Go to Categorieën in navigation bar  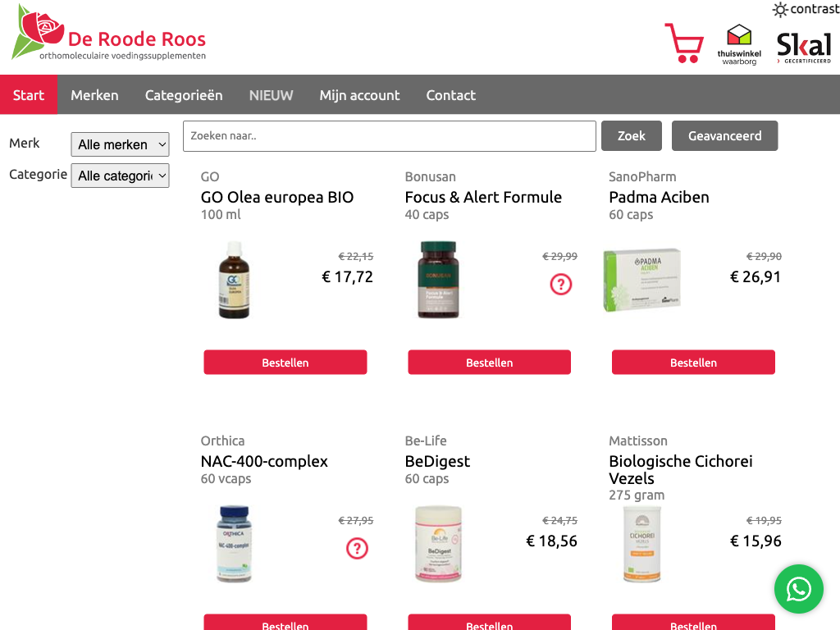point(184,95)
